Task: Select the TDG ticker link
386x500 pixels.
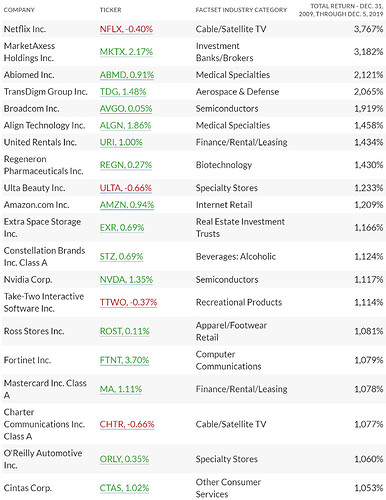Action: point(123,92)
